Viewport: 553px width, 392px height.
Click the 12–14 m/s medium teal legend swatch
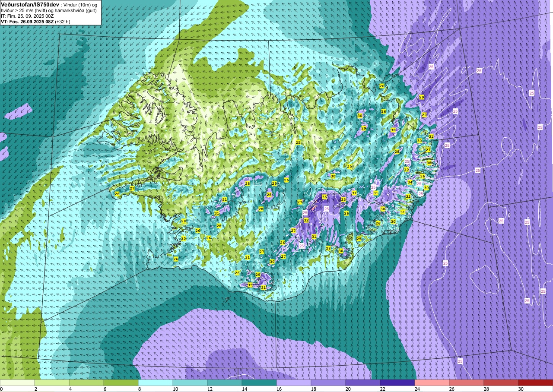(225, 383)
